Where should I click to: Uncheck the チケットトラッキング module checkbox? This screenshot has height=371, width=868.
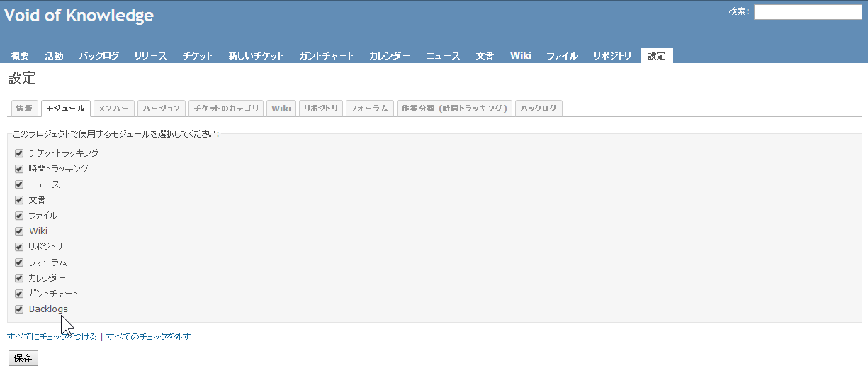(x=19, y=153)
